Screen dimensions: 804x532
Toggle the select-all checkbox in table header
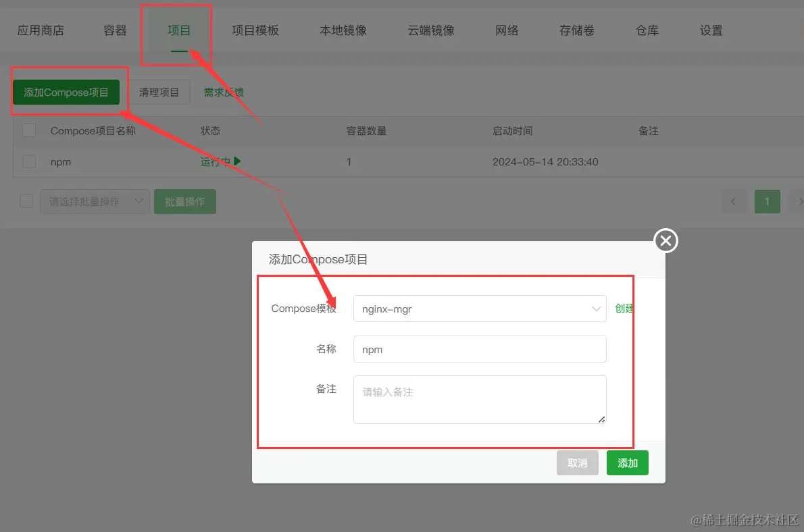[29, 130]
